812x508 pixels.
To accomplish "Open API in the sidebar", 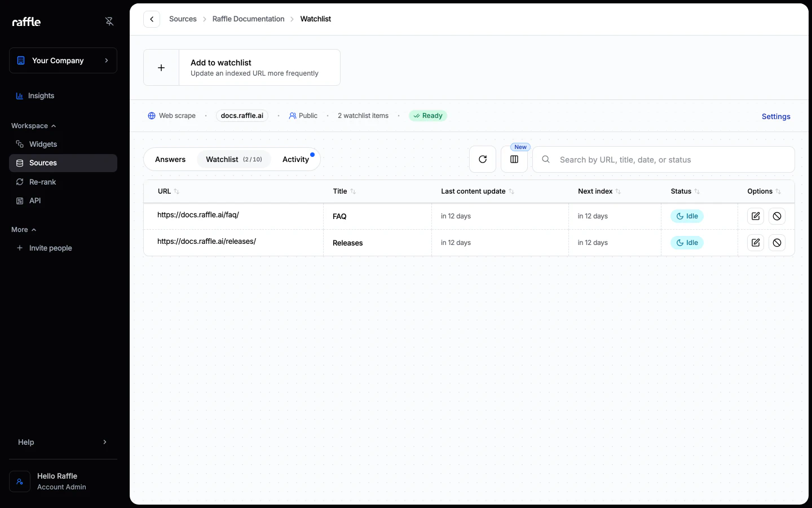I will coord(63,200).
